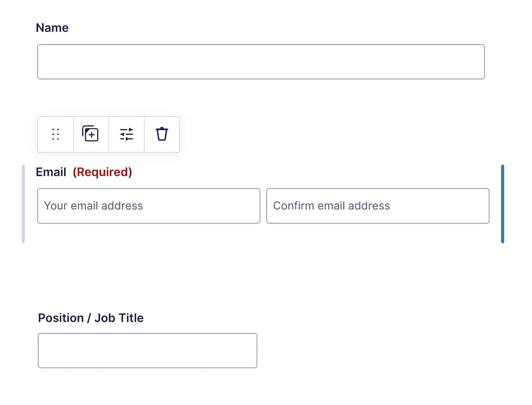Click the gray left edge bar of Email field
Screen dimensions: 532x405
(x=23, y=204)
